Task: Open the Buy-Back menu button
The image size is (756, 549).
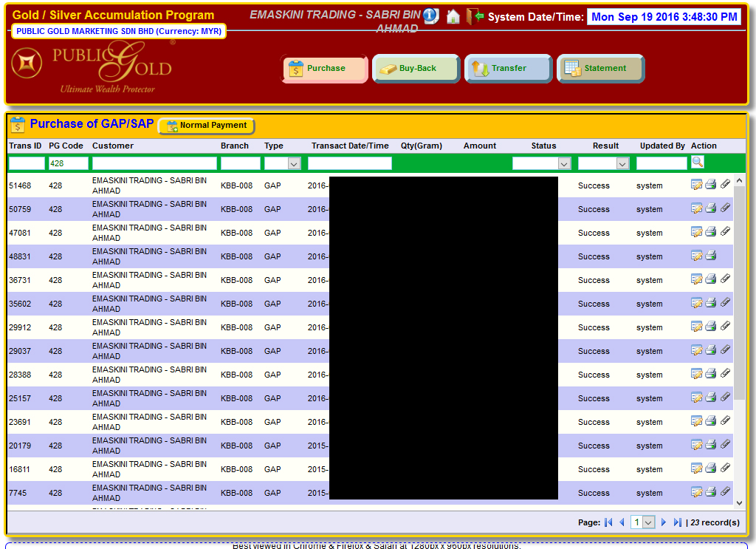Action: [x=416, y=69]
